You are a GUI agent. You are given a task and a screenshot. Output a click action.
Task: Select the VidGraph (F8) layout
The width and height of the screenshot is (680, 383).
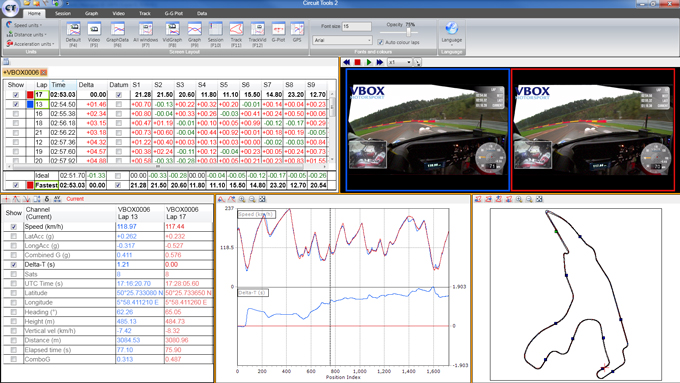click(172, 34)
